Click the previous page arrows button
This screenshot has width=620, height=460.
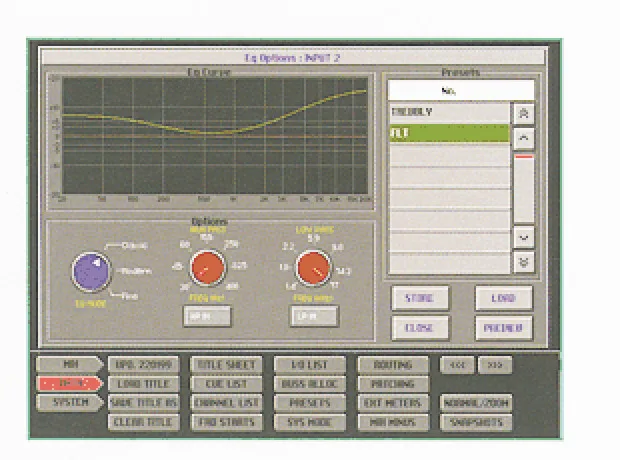coord(457,365)
